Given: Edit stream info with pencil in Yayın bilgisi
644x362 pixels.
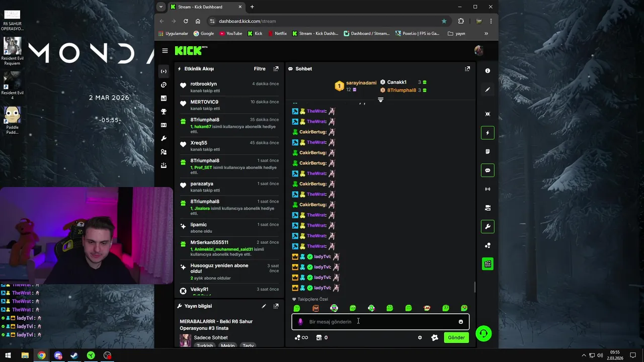Looking at the screenshot, I should point(264,306).
